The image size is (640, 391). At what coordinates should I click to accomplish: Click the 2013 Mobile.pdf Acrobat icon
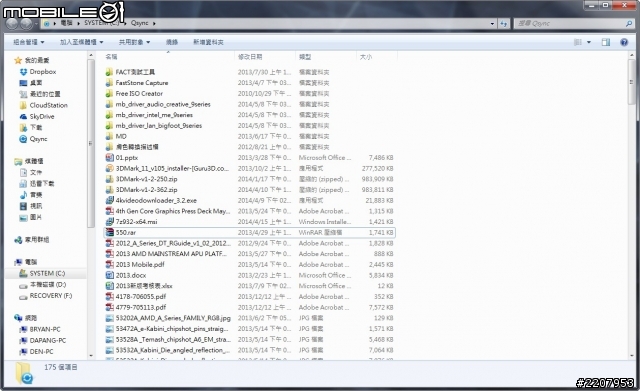pos(109,264)
